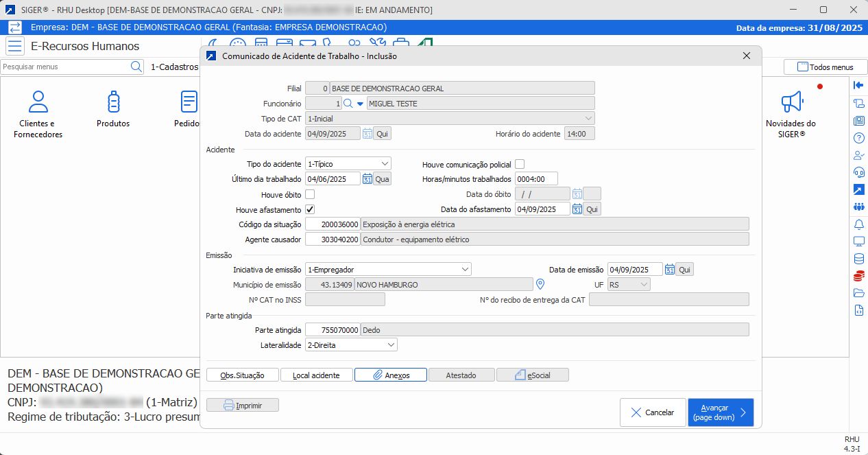Click the help question mark icon
Screen dimensions: 868x455
pos(858,138)
